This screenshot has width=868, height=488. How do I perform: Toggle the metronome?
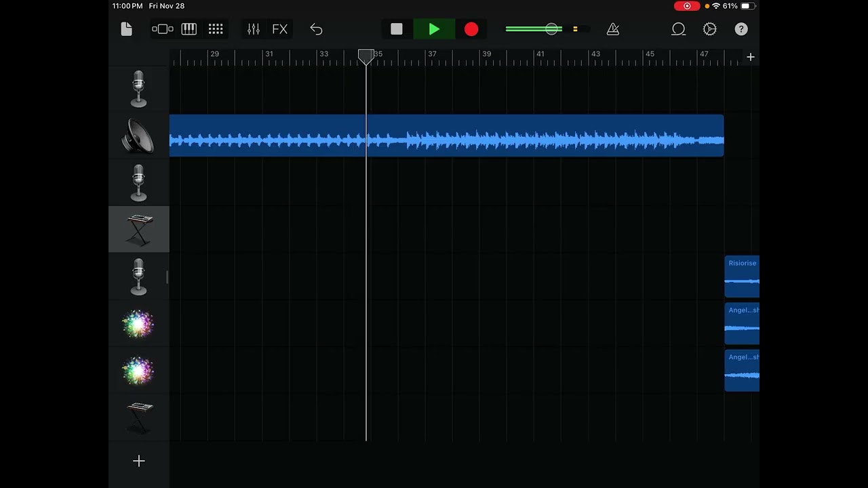[613, 29]
